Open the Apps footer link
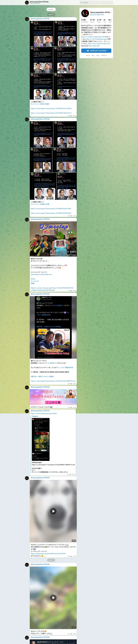This screenshot has height=644, width=138. click(98, 55)
